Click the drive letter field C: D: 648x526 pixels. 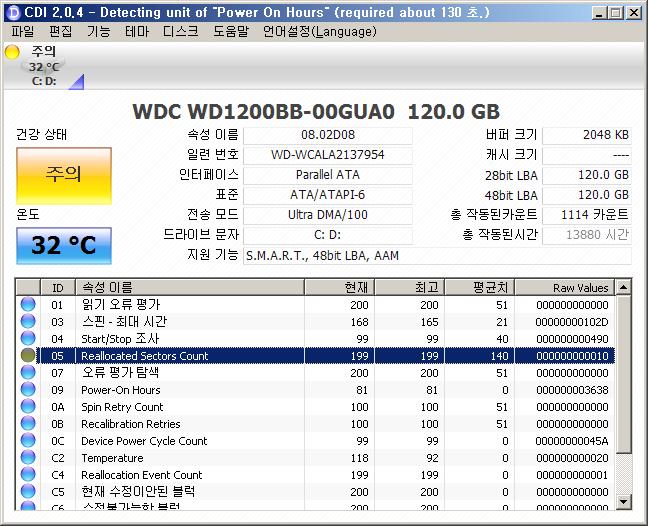328,235
